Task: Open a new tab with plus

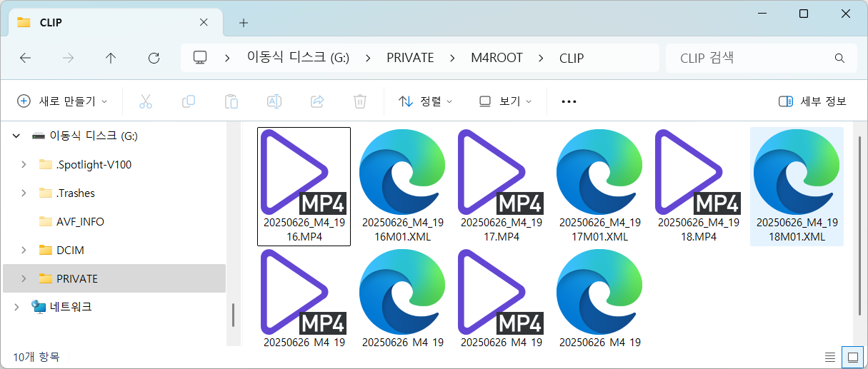Action: pyautogui.click(x=244, y=22)
